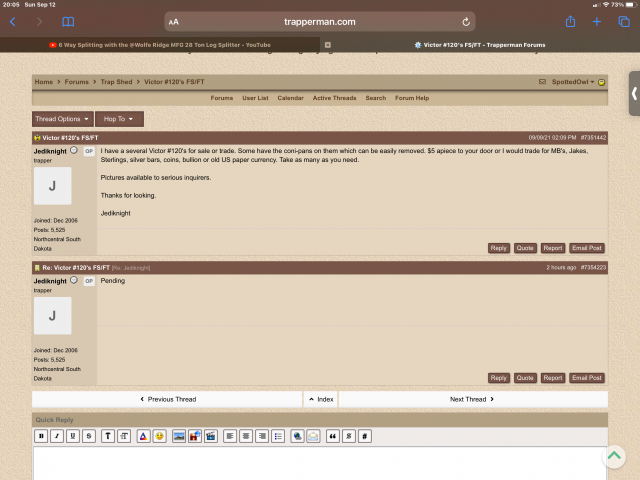Go to the Next Thread link

tap(471, 399)
